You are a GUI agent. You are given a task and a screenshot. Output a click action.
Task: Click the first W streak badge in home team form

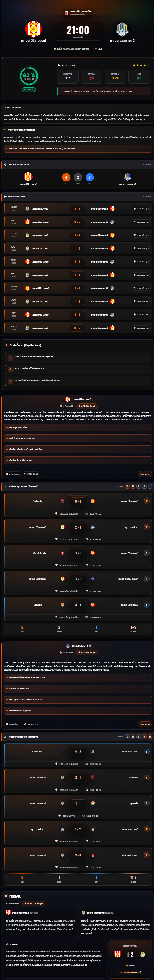coord(127,486)
